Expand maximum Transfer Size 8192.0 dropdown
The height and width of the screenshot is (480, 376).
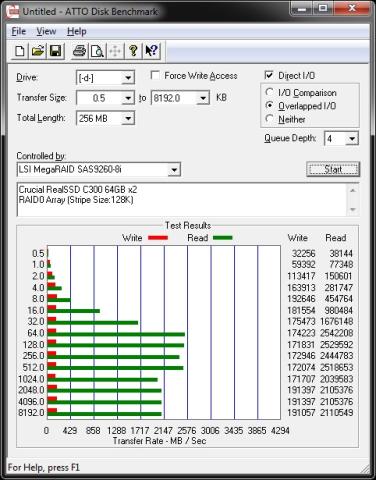[203, 98]
